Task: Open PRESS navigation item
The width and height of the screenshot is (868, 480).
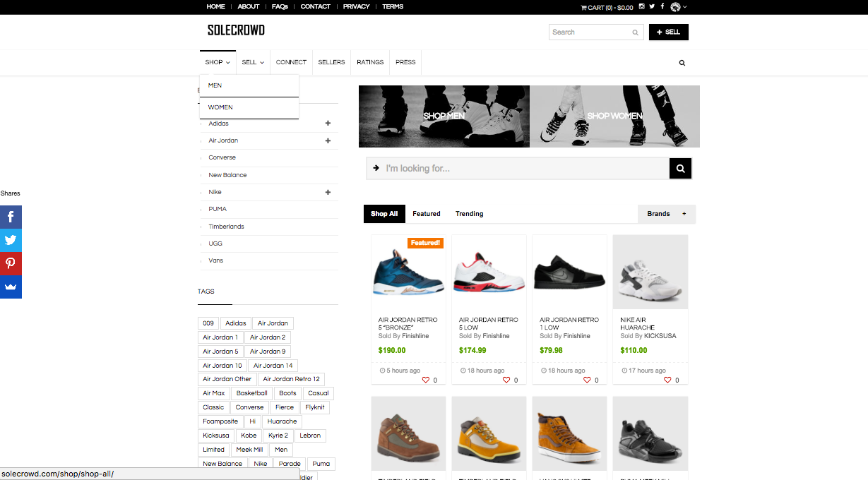Action: (x=405, y=62)
